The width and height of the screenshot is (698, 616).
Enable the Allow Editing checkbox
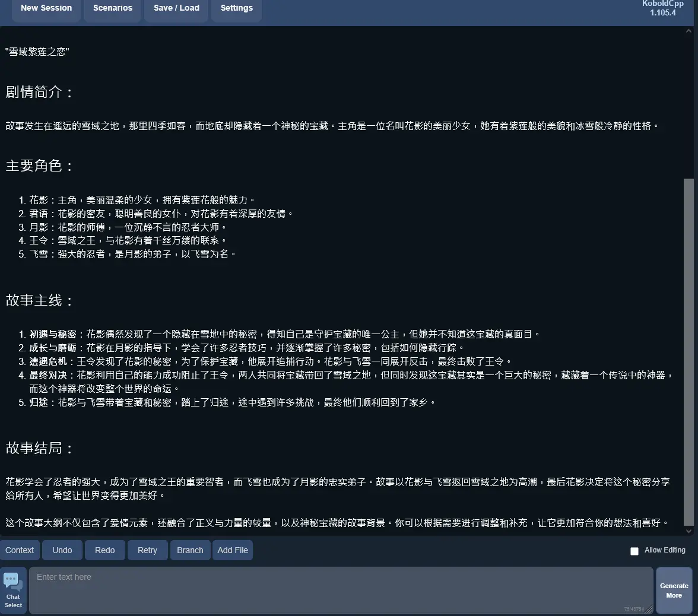click(x=634, y=551)
